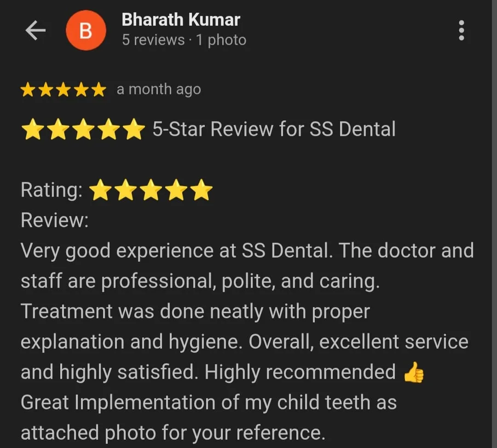Click the first emoji star before 5-Star Review

[x=33, y=129]
